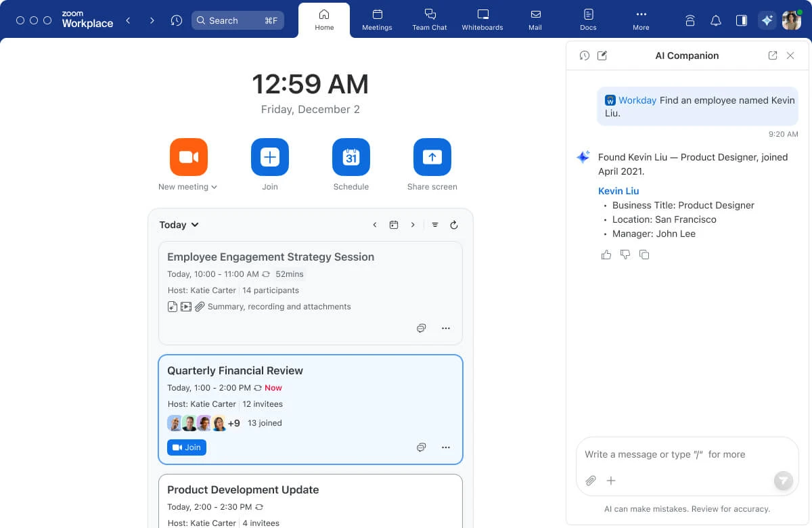The width and height of the screenshot is (812, 528).
Task: Open the meeting list filter icon
Action: pyautogui.click(x=435, y=225)
